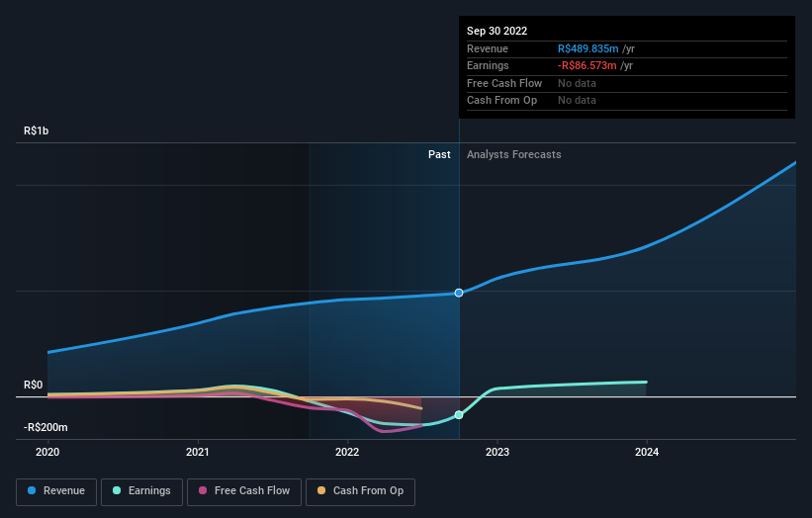Click the Past label on chart
This screenshot has height=518, width=812.
(439, 154)
